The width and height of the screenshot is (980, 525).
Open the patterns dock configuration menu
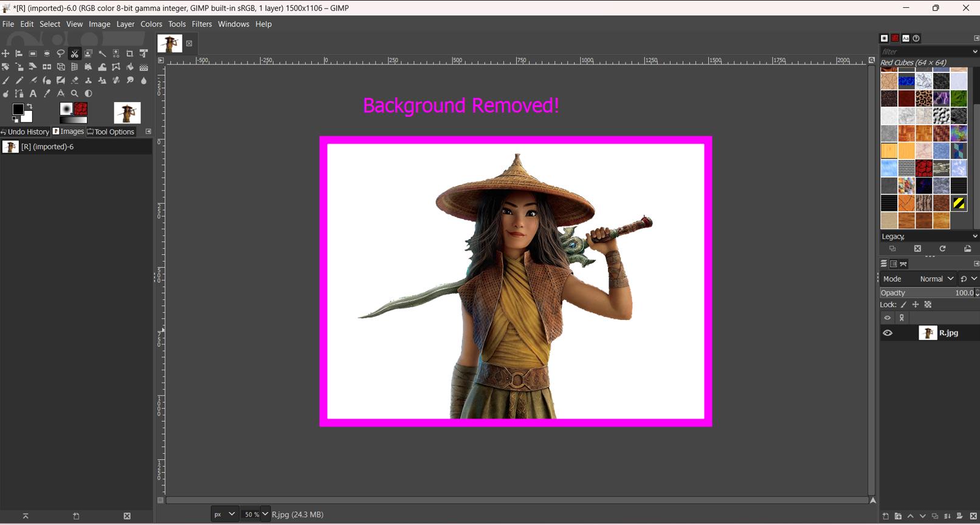(x=976, y=38)
